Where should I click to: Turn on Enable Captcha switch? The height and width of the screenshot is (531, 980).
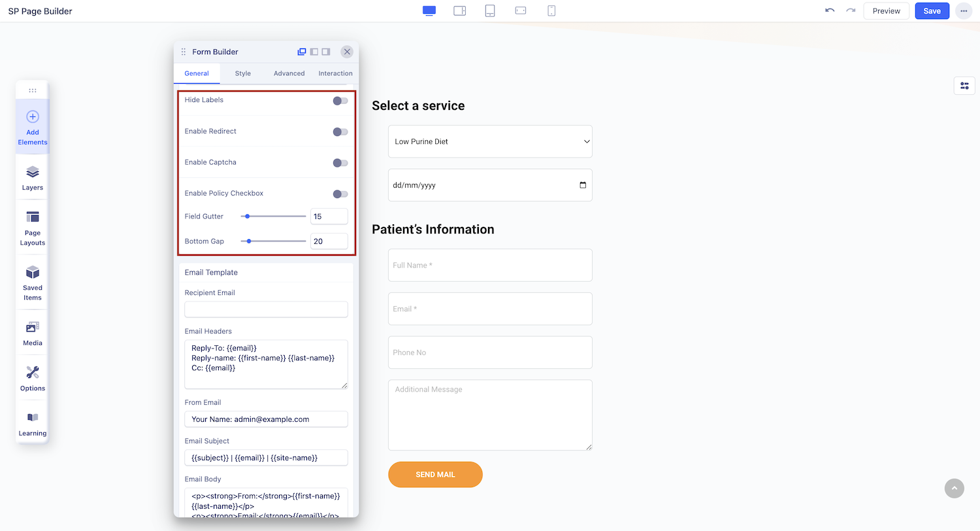(x=340, y=163)
